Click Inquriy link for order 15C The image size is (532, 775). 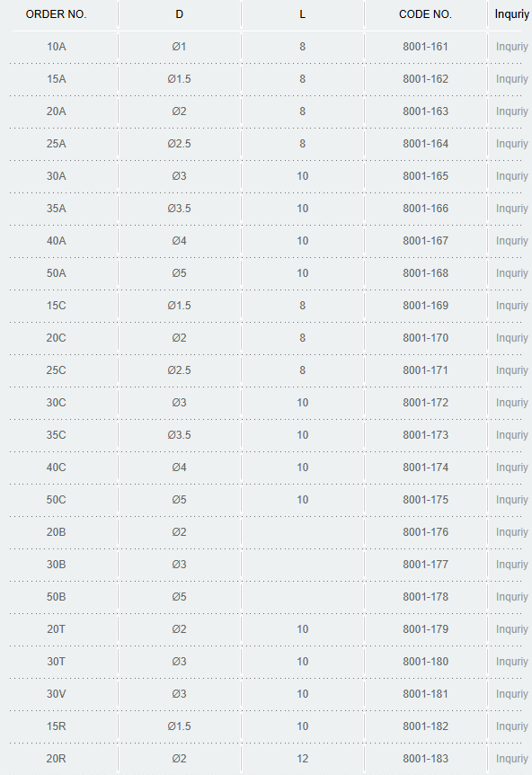pos(511,306)
